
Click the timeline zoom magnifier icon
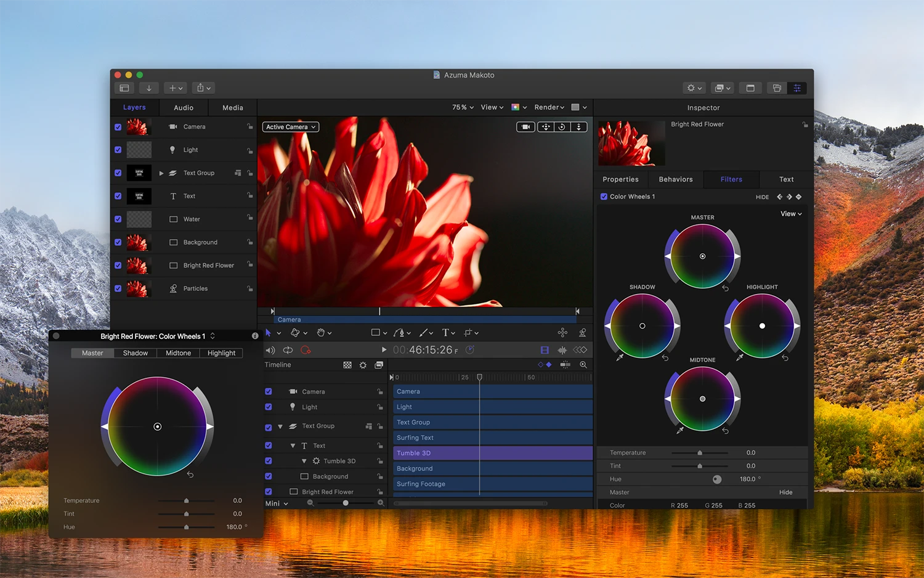click(x=583, y=364)
